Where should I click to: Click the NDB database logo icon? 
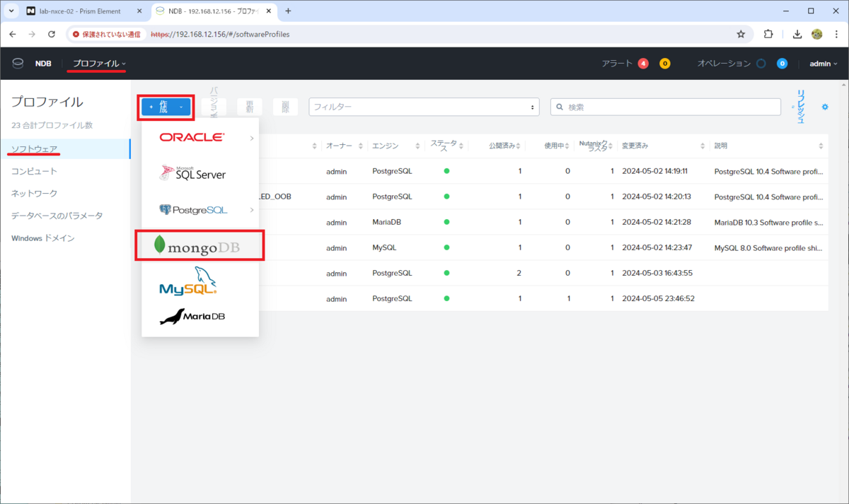coord(18,64)
